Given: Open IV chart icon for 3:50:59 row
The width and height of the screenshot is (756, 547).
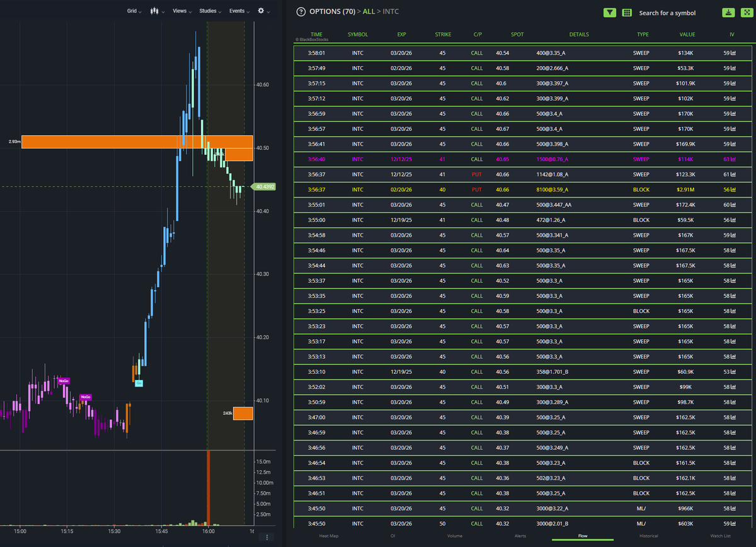Looking at the screenshot, I should coord(733,402).
